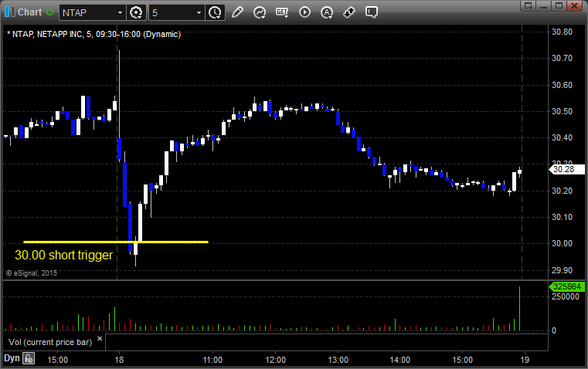Select the pencil drawing tool
588x369 pixels.
click(x=237, y=12)
